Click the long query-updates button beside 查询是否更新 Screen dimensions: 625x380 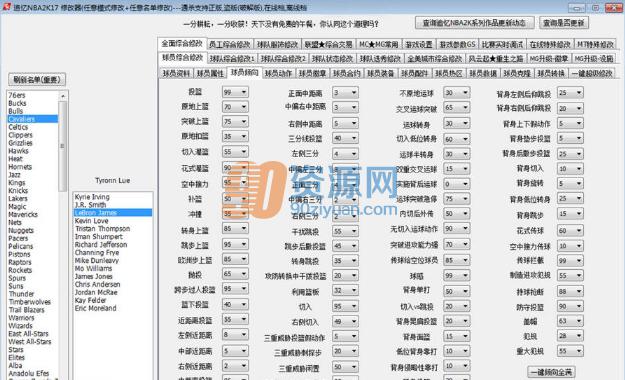tap(474, 23)
